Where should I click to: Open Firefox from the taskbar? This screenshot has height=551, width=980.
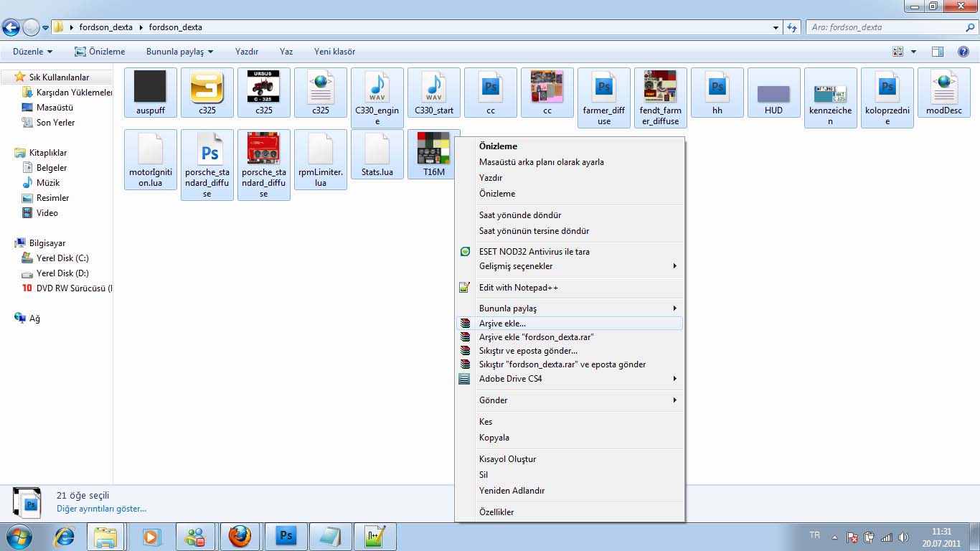240,536
